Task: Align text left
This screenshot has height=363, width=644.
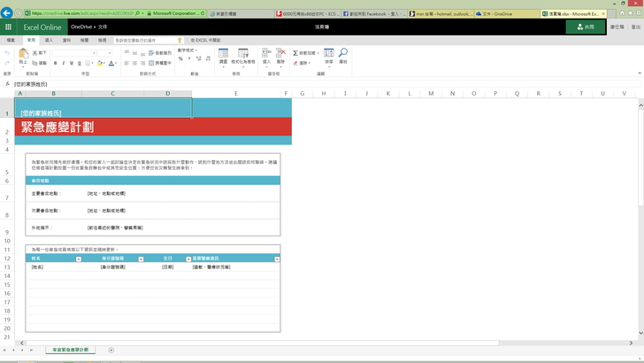Action: (126, 64)
